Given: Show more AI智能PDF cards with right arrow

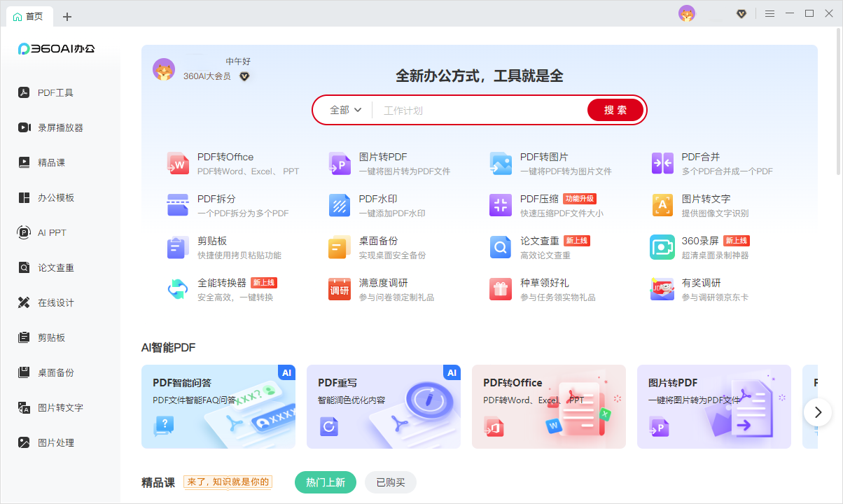Looking at the screenshot, I should coord(817,412).
